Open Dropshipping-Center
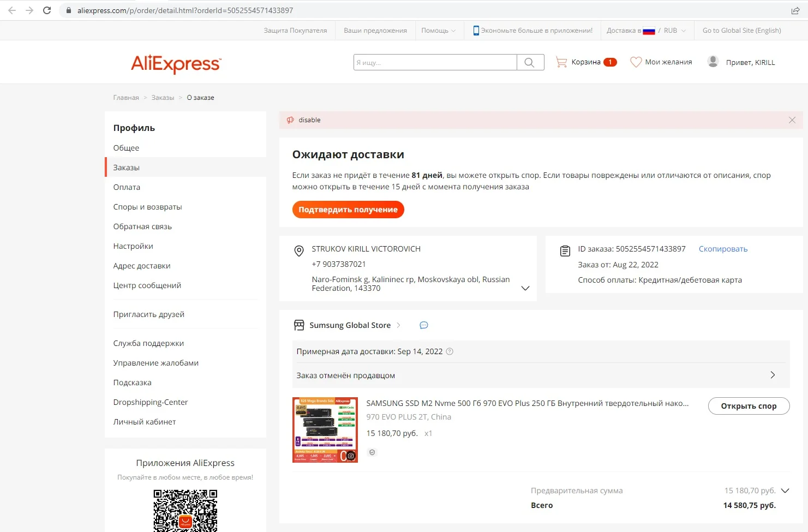The image size is (808, 532). [150, 402]
